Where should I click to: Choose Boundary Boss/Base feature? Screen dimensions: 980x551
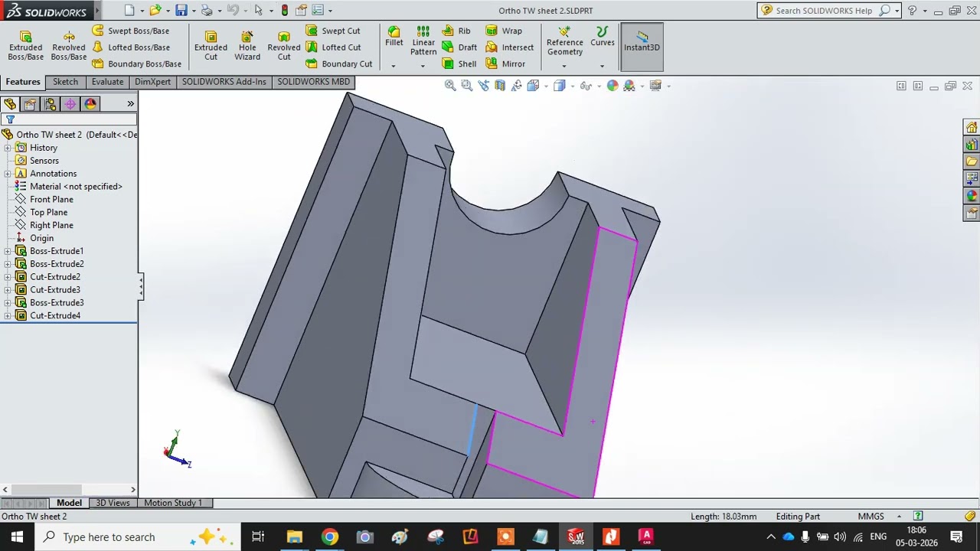(136, 64)
